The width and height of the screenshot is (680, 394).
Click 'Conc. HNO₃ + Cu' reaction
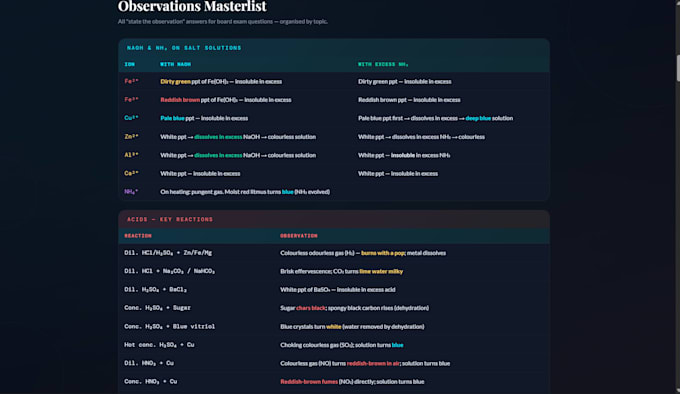click(x=151, y=381)
